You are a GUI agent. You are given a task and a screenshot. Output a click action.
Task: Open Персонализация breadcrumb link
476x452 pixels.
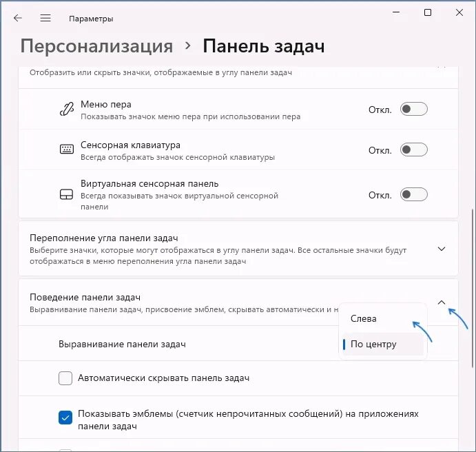[x=96, y=46]
